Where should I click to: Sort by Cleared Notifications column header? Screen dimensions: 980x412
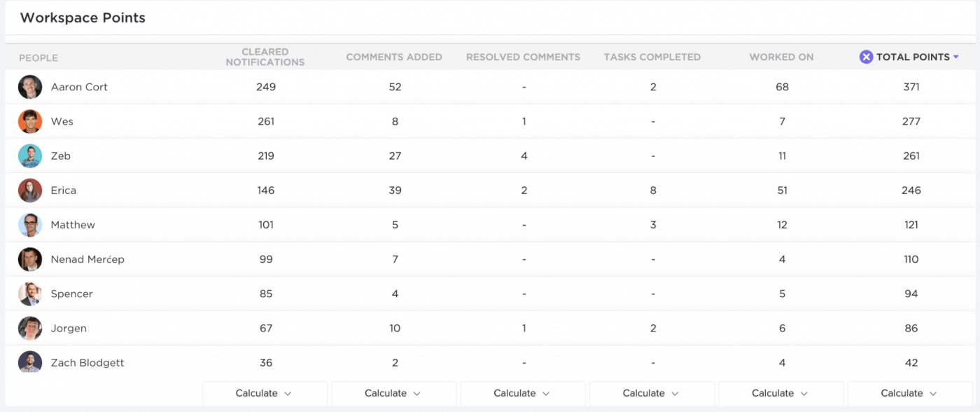[x=265, y=57]
